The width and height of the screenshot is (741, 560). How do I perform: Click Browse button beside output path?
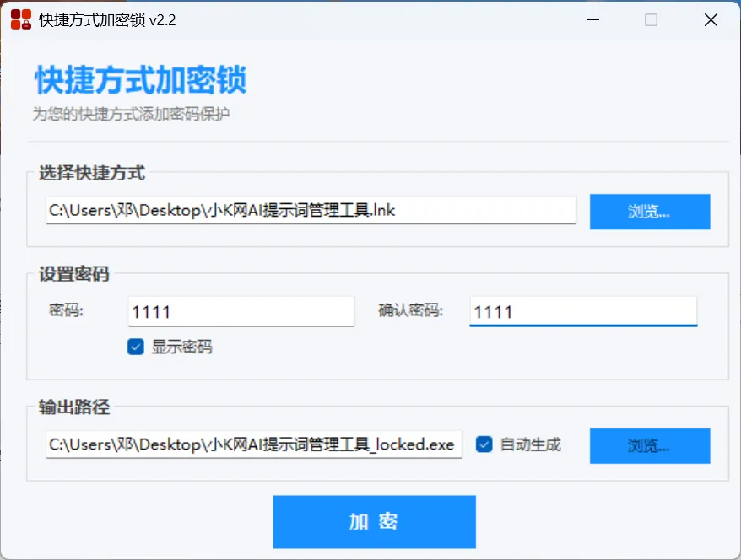pos(650,446)
